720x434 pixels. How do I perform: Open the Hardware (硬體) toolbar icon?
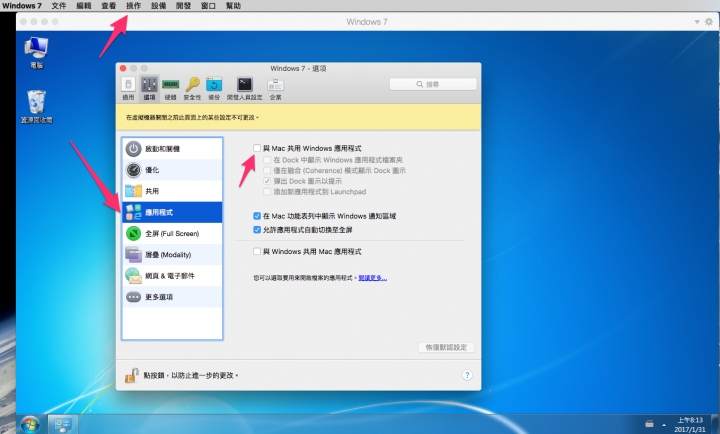170,88
